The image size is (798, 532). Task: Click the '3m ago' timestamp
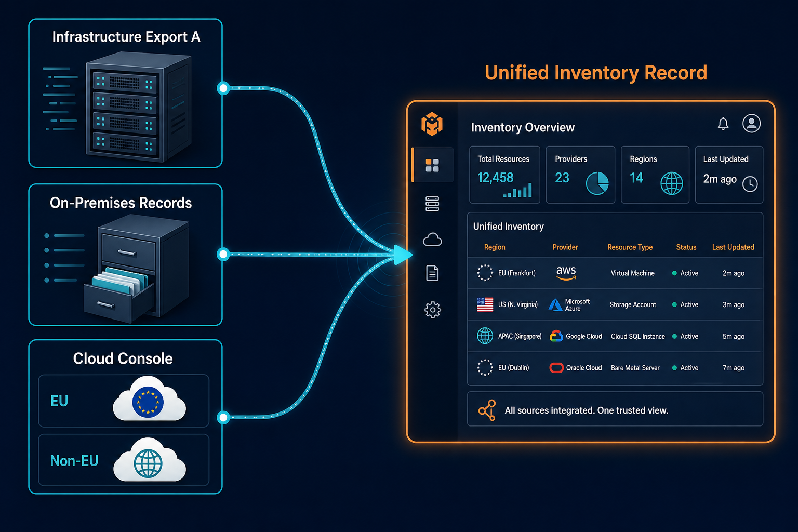coord(734,305)
